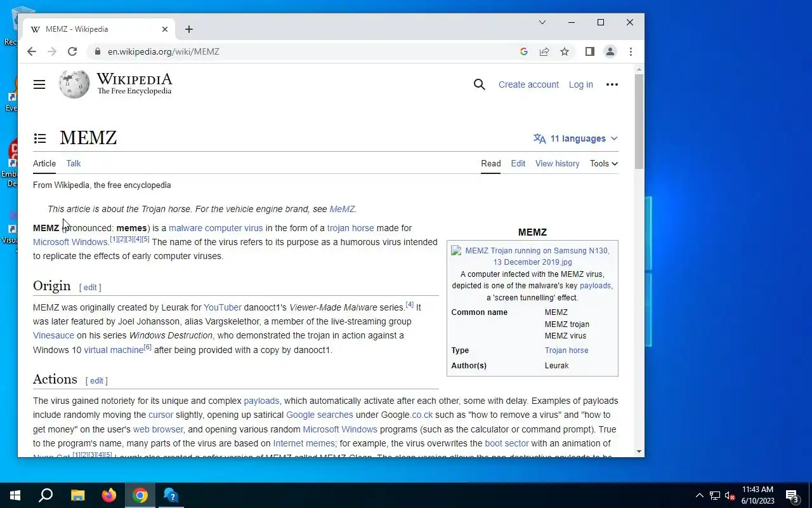Viewport: 812px width, 508px height.
Task: Open the Chrome three-dot menu
Action: point(631,51)
